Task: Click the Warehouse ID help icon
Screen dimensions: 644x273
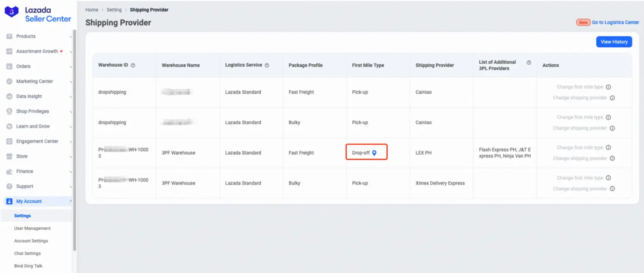Action: (x=133, y=65)
